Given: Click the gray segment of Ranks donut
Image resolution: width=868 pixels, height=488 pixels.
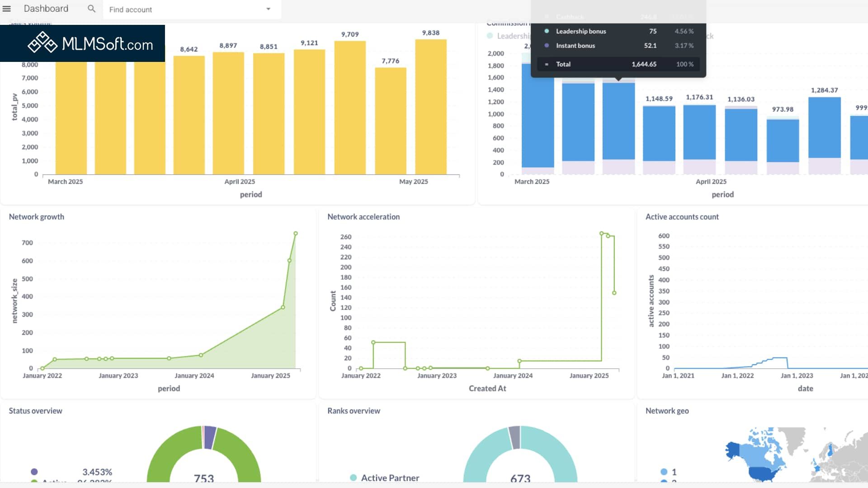Looking at the screenshot, I should click(x=514, y=437).
